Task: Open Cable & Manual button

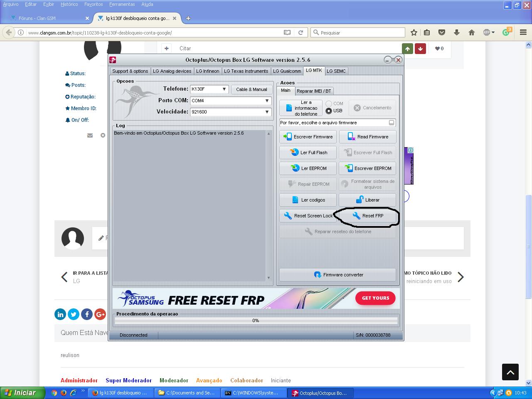Action: click(x=251, y=89)
